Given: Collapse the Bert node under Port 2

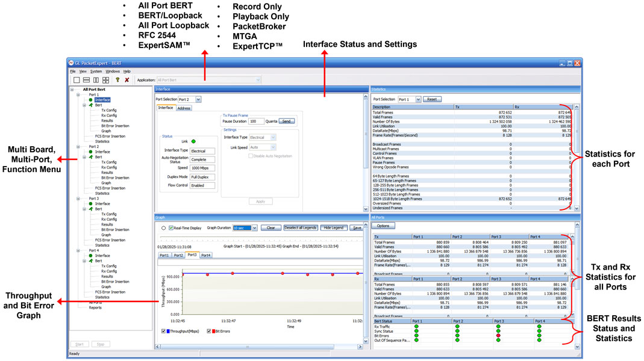Looking at the screenshot, I should [x=84, y=157].
